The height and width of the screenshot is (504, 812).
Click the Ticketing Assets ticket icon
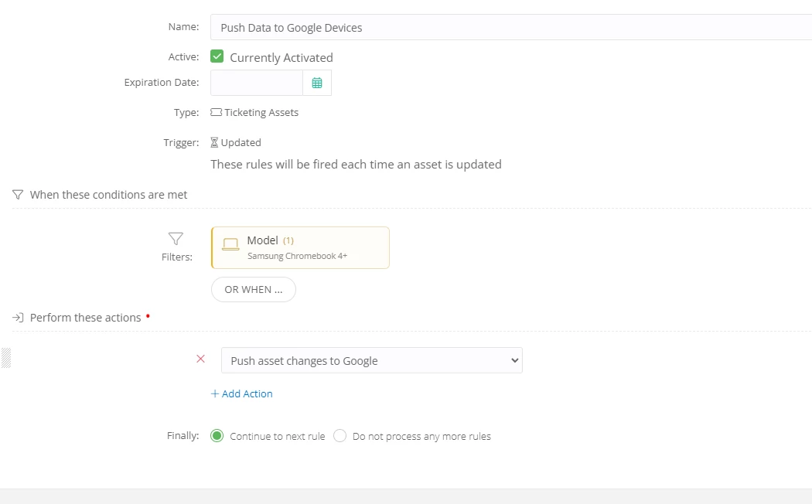click(216, 113)
